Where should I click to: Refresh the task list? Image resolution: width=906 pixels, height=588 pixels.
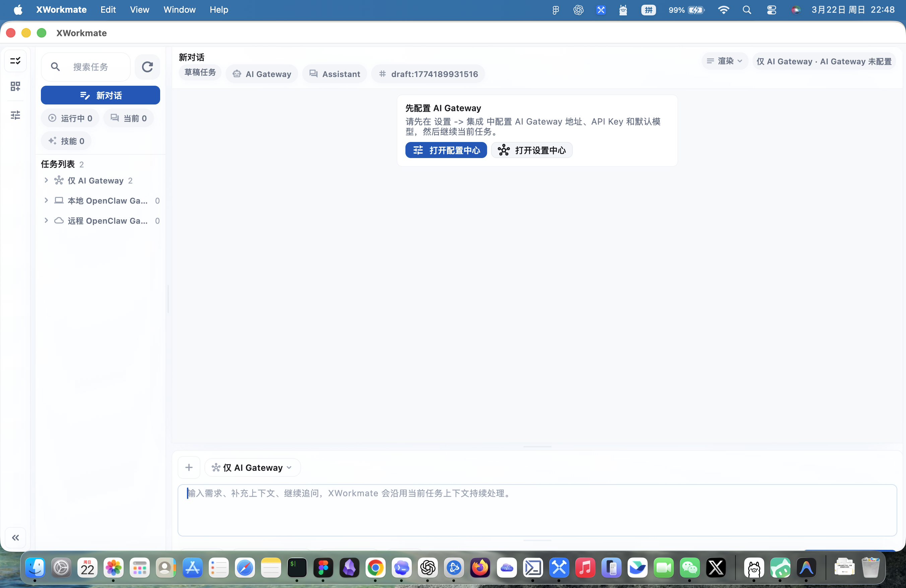tap(147, 67)
